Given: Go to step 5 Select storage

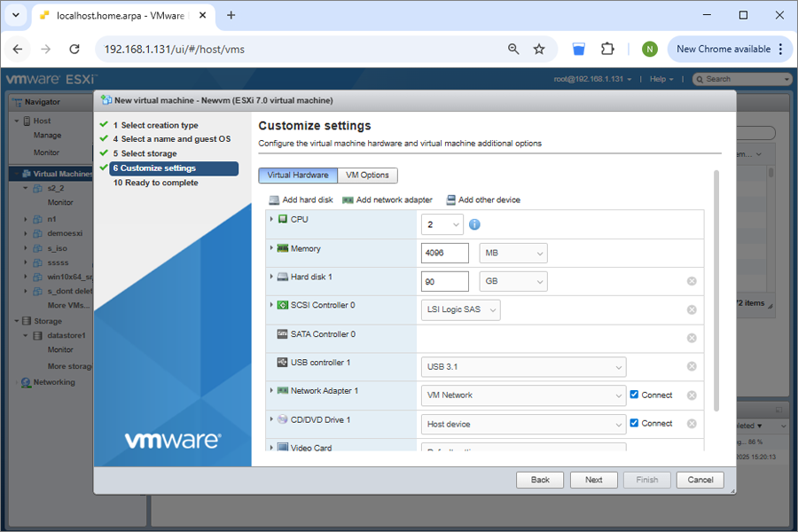Looking at the screenshot, I should coord(145,153).
